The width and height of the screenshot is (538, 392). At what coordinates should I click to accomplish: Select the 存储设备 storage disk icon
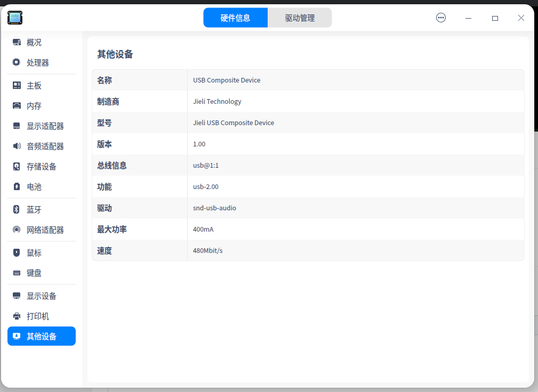tap(17, 166)
